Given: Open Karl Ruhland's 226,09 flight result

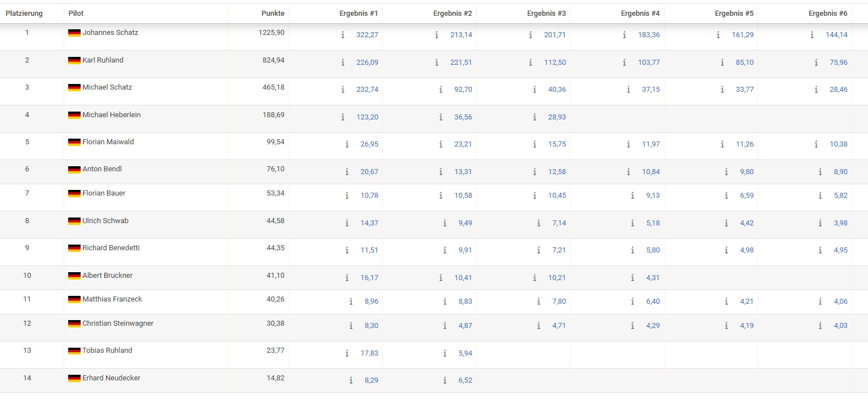Looking at the screenshot, I should point(367,63).
